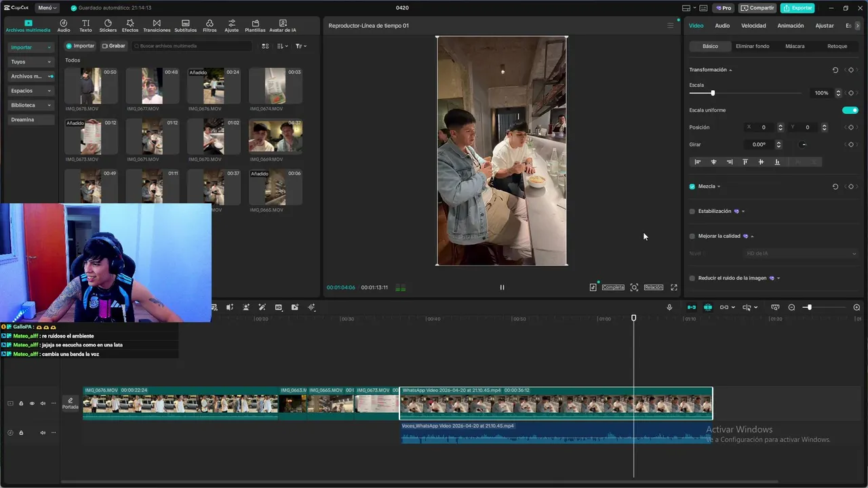Screen dimensions: 868x488
Task: Open the Transiciones tab
Action: (x=157, y=26)
